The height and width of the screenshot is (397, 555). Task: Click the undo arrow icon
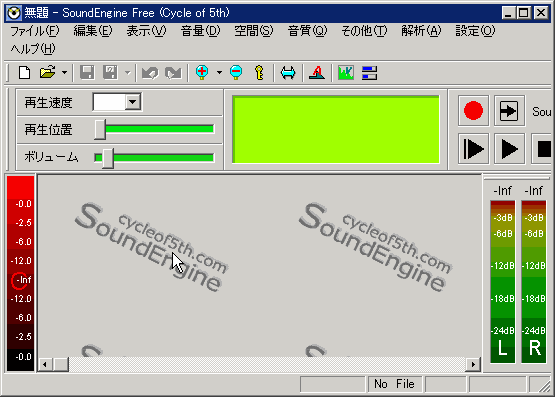click(x=150, y=73)
